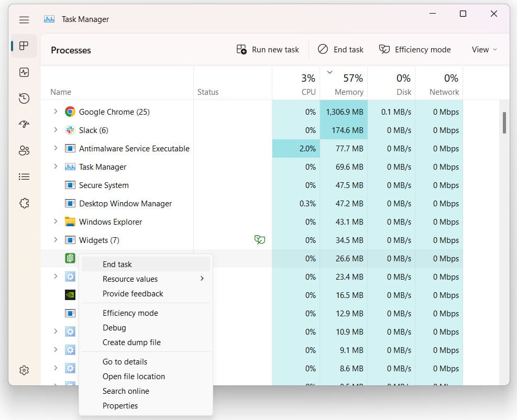Viewport: 517px width, 420px height.
Task: Click Run new task button
Action: pyautogui.click(x=268, y=50)
